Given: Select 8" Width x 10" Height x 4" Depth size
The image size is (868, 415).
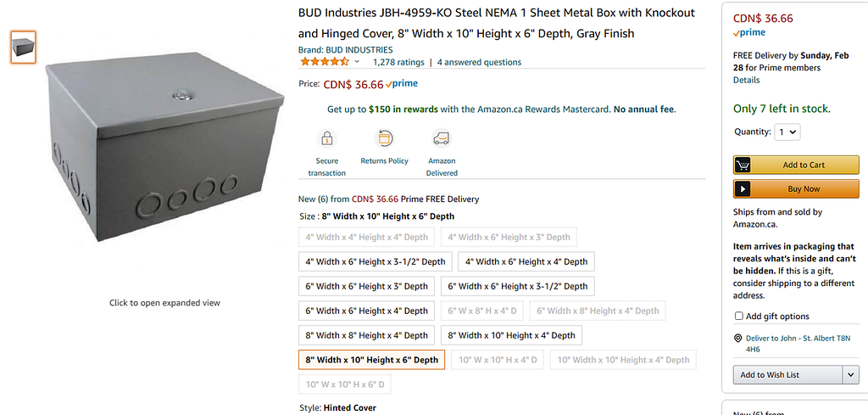Looking at the screenshot, I should [511, 335].
